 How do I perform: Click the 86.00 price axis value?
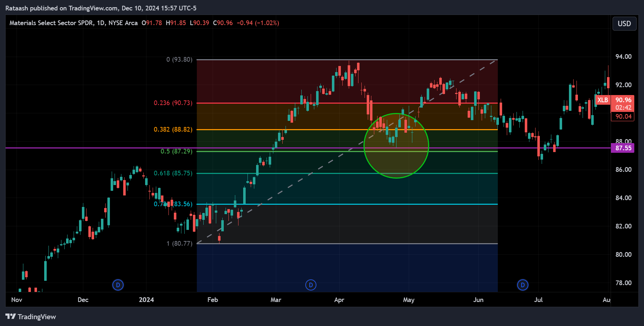[623, 170]
